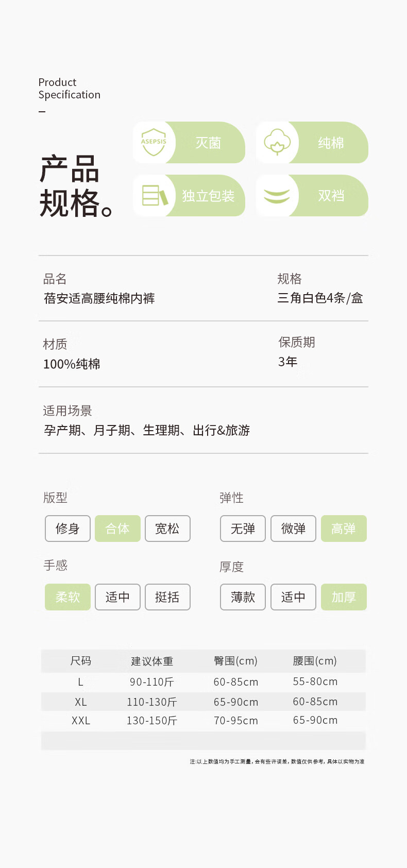Click the 纯棉 feature badge label

tap(331, 143)
